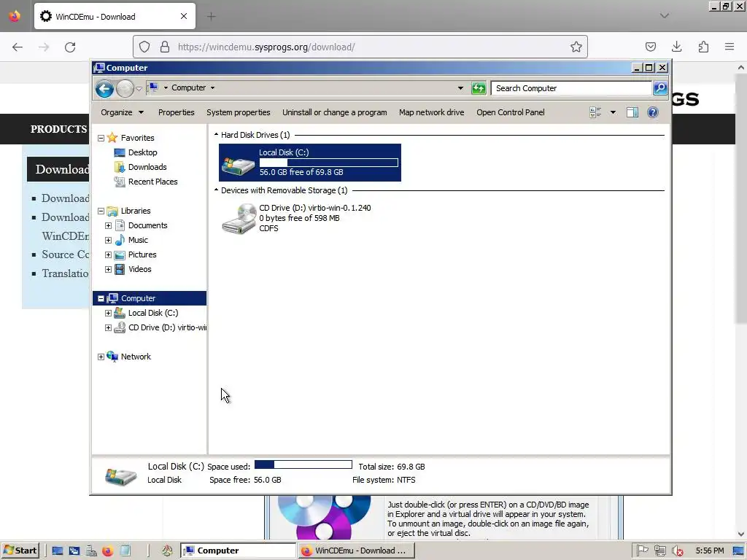Click the Computer taskbar button
The image size is (747, 560).
click(x=239, y=551)
